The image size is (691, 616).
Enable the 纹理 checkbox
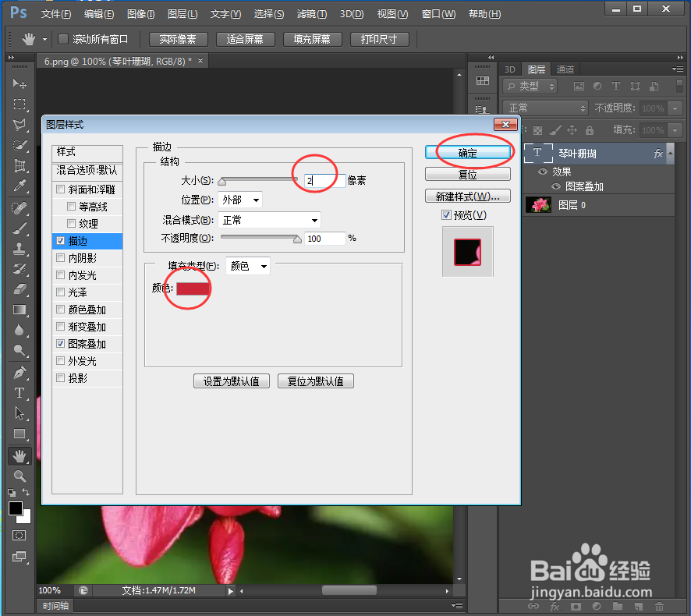click(x=72, y=224)
